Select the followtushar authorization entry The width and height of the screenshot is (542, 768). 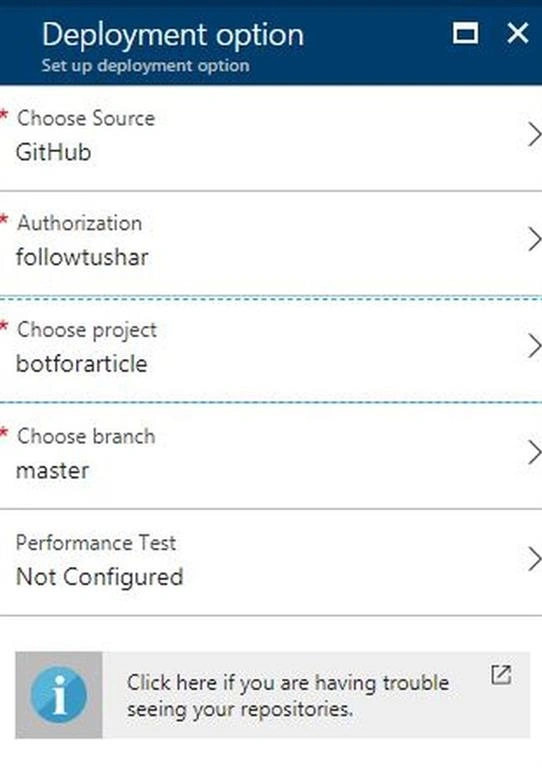(82, 257)
